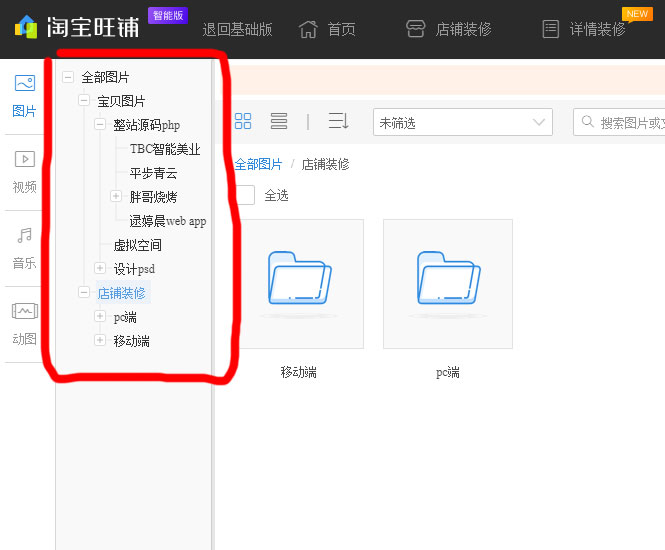The image size is (665, 550).
Task: Click the 淘宝旺铺 title text
Action: (x=93, y=27)
